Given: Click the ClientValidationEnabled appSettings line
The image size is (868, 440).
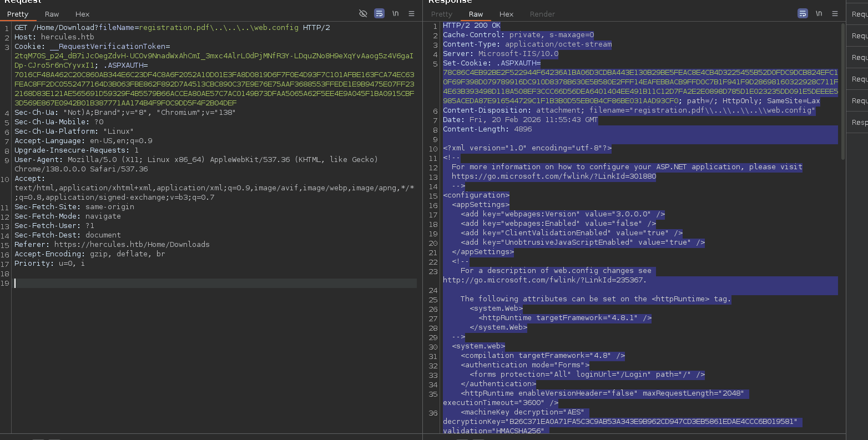Looking at the screenshot, I should tap(572, 232).
